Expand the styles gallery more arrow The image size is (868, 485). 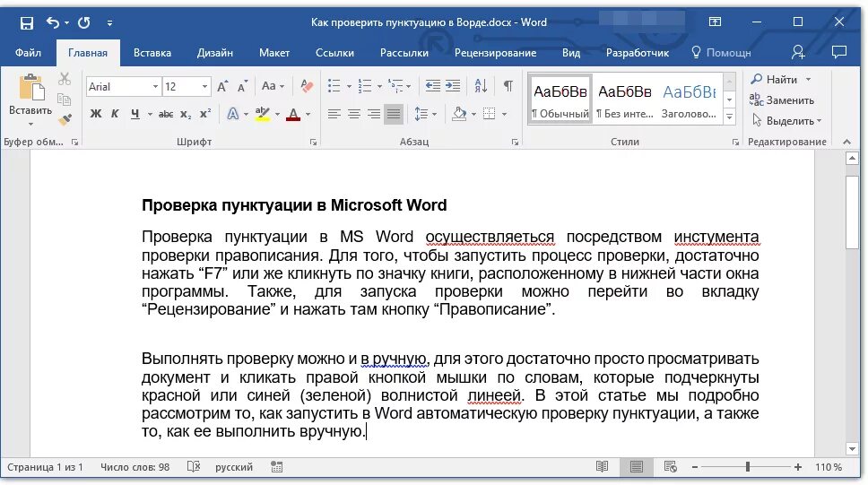(730, 117)
